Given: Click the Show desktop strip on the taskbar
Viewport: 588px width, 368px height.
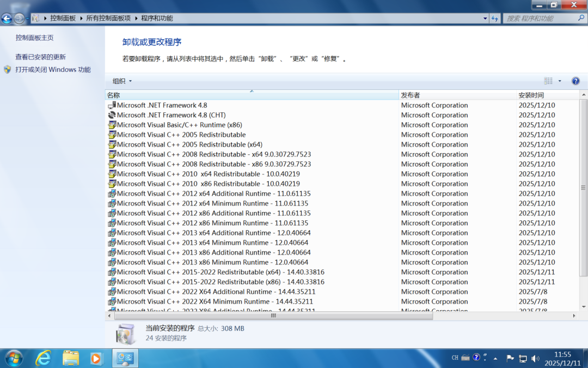Looking at the screenshot, I should (586, 359).
